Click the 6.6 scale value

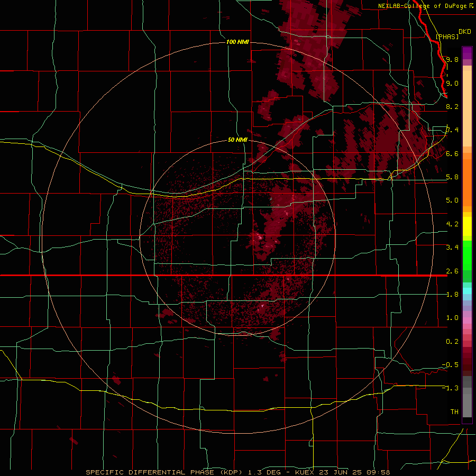pyautogui.click(x=452, y=153)
